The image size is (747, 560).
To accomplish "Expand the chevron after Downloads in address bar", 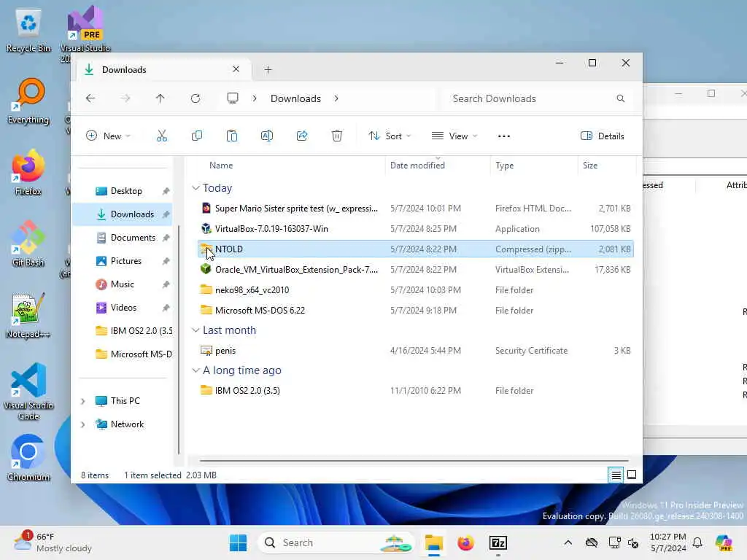I will click(336, 98).
